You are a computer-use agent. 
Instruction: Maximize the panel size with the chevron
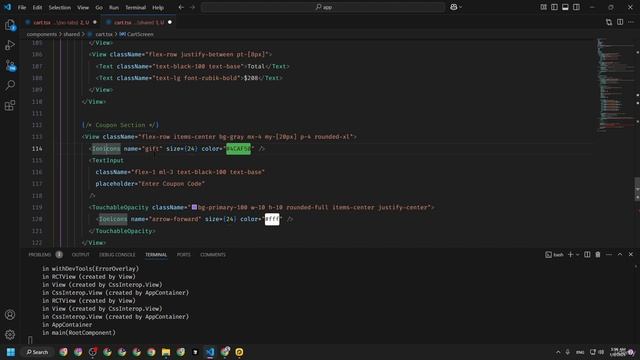620,254
